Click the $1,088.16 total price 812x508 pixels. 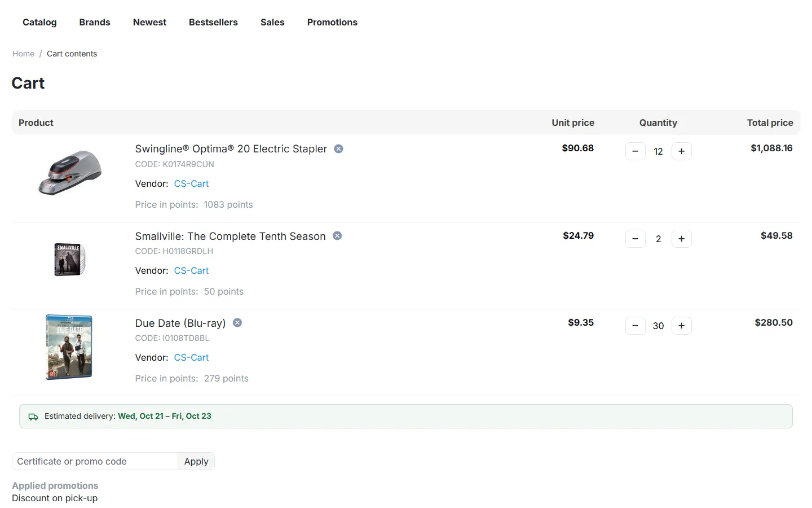tap(771, 148)
